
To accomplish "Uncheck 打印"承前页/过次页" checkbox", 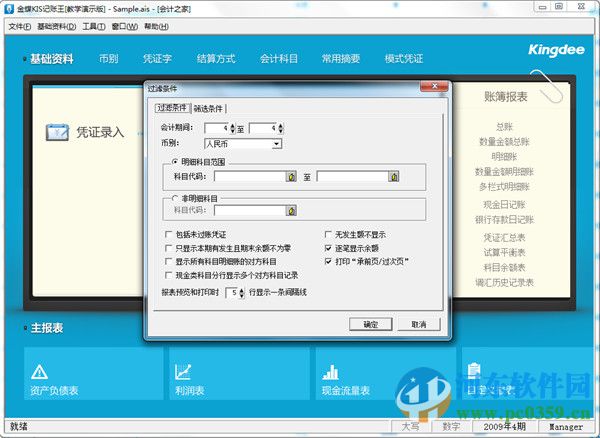I will pos(328,262).
